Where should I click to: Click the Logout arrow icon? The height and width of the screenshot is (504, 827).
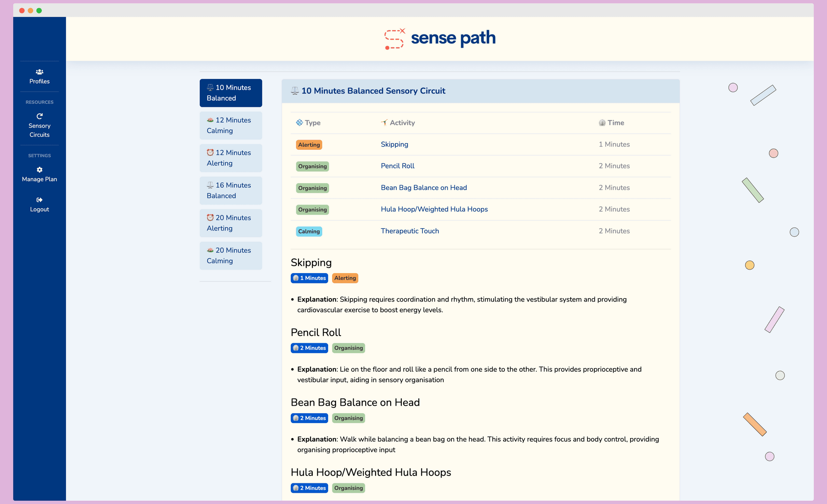[x=39, y=200]
